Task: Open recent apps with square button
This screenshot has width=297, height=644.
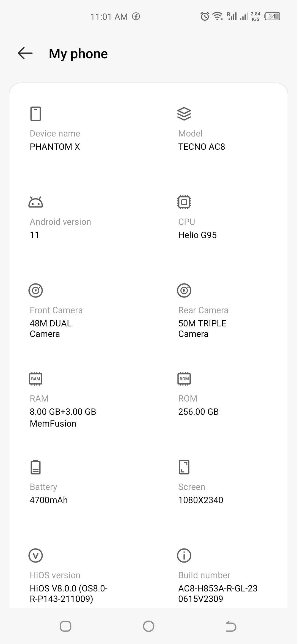Action: [65, 626]
